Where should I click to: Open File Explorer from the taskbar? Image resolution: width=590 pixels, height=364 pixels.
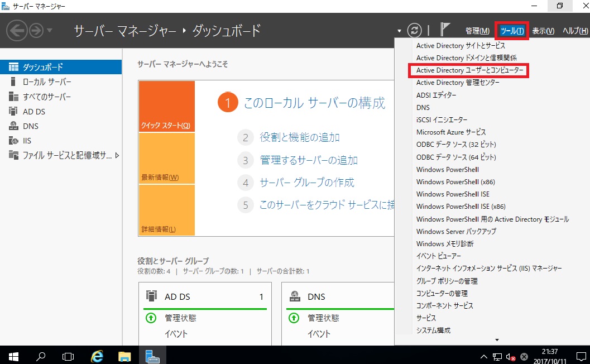pyautogui.click(x=124, y=356)
